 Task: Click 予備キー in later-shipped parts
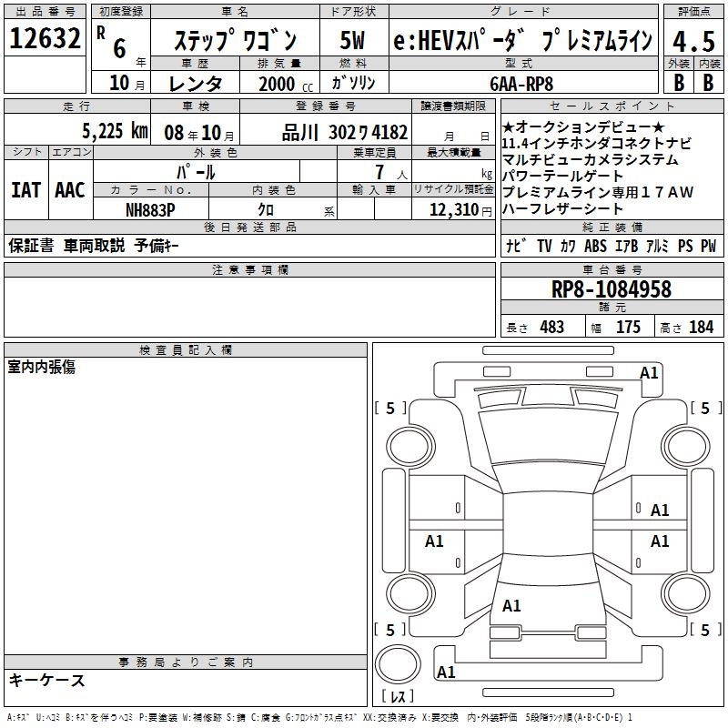pos(157,245)
